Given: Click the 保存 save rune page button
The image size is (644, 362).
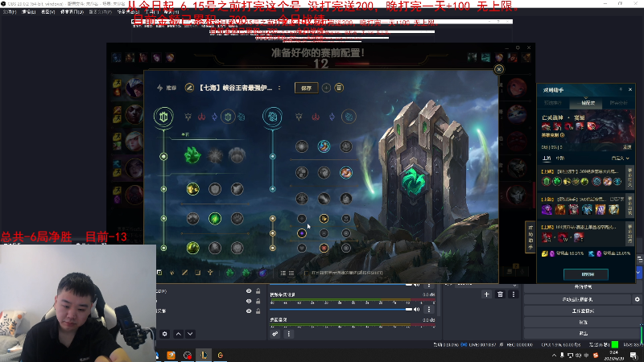Looking at the screenshot, I should pyautogui.click(x=307, y=88).
